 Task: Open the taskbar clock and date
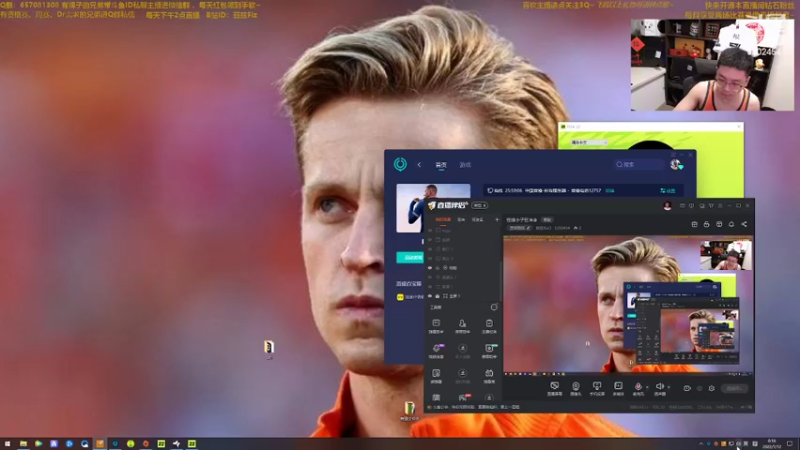pos(771,444)
